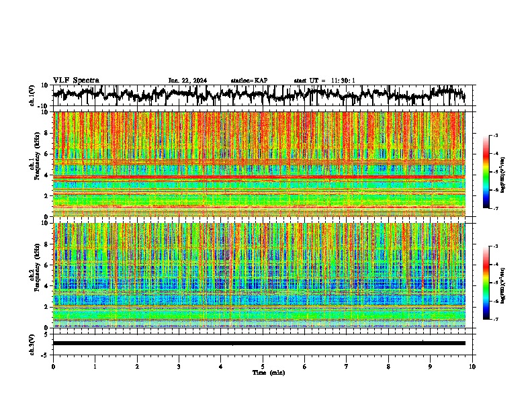Click inside the ch.1 spectrogram panel
The width and height of the screenshot is (532, 411).
click(259, 164)
